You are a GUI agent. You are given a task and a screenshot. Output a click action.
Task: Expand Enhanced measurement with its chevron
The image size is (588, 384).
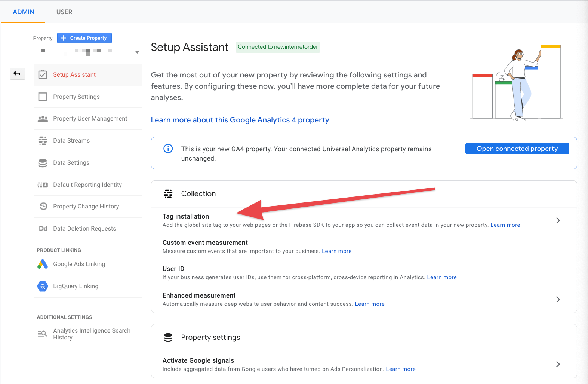[558, 299]
